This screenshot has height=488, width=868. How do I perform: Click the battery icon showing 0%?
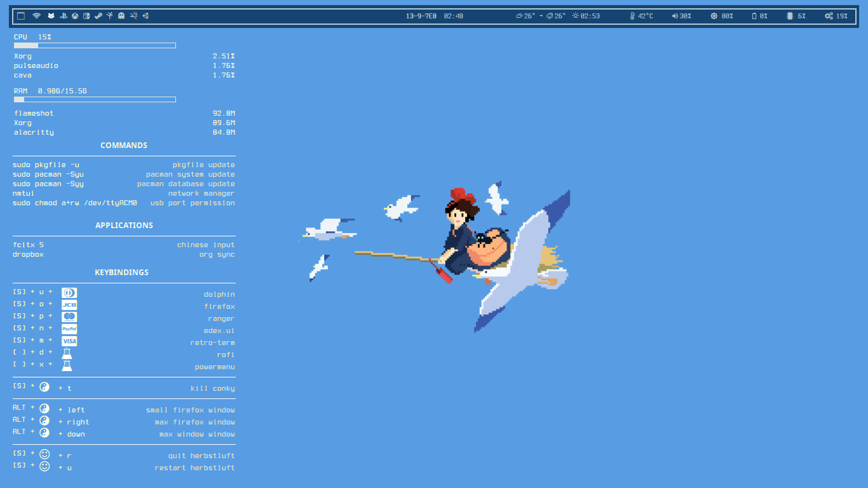point(754,16)
